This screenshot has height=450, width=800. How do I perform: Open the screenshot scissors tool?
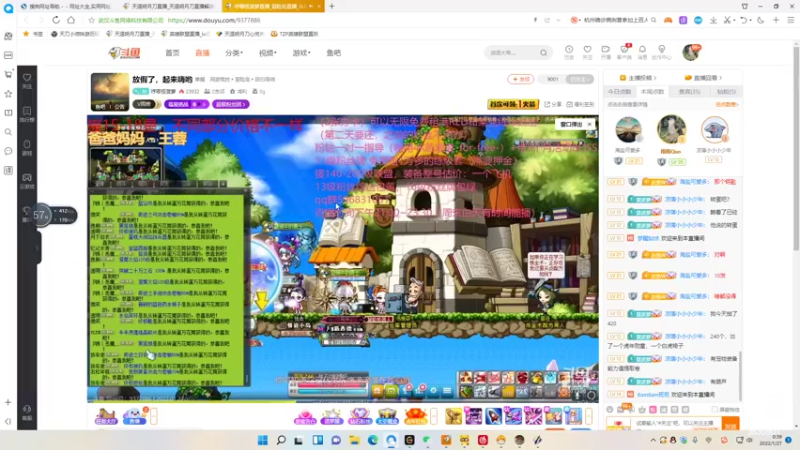click(728, 20)
